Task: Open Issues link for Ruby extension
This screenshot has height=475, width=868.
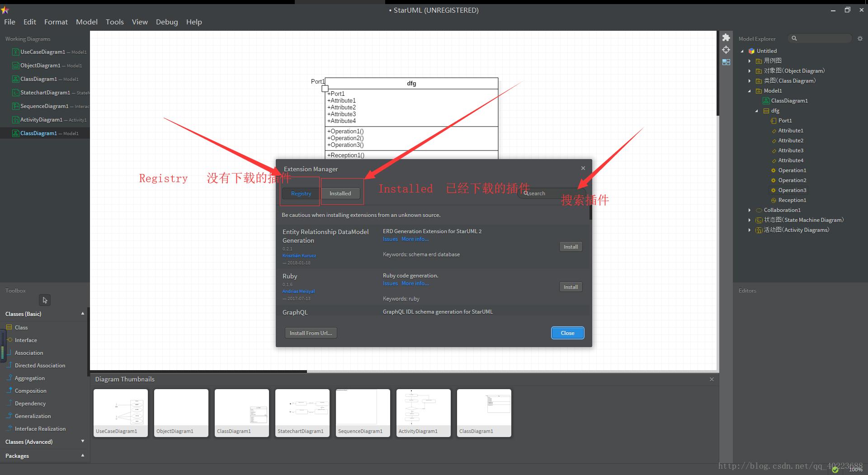Action: [x=390, y=283]
